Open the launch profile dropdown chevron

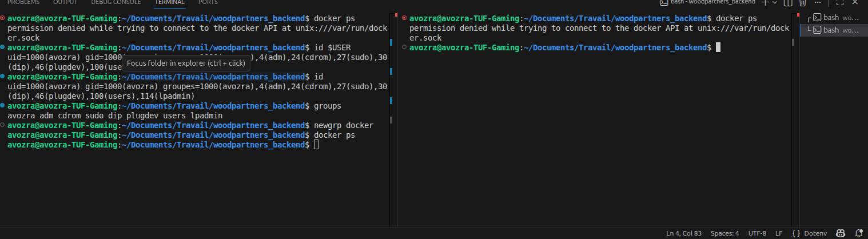(x=775, y=2)
